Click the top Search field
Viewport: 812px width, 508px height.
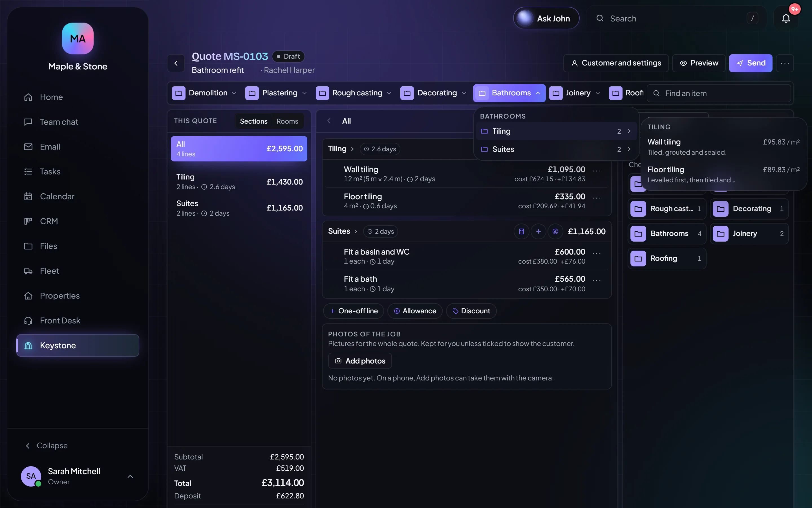[x=676, y=18]
